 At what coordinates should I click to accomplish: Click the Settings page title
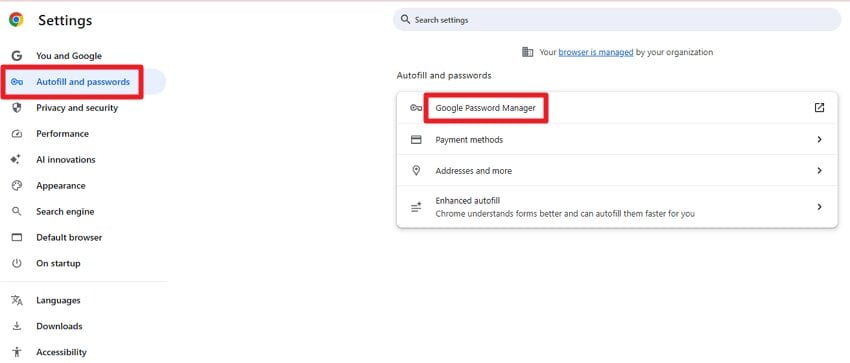[65, 21]
